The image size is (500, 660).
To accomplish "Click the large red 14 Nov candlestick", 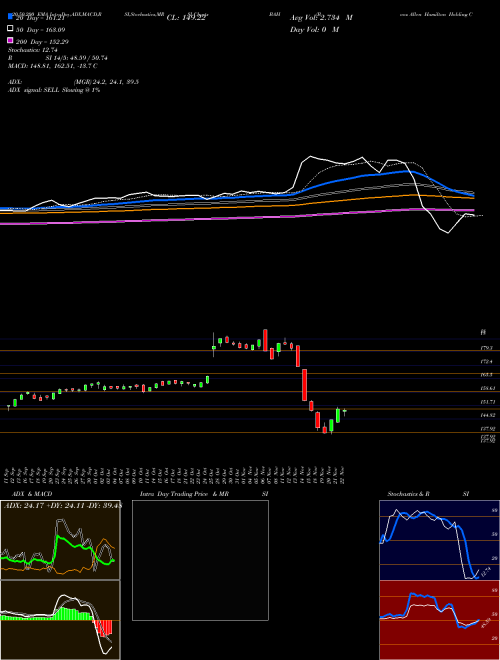I will click(304, 385).
